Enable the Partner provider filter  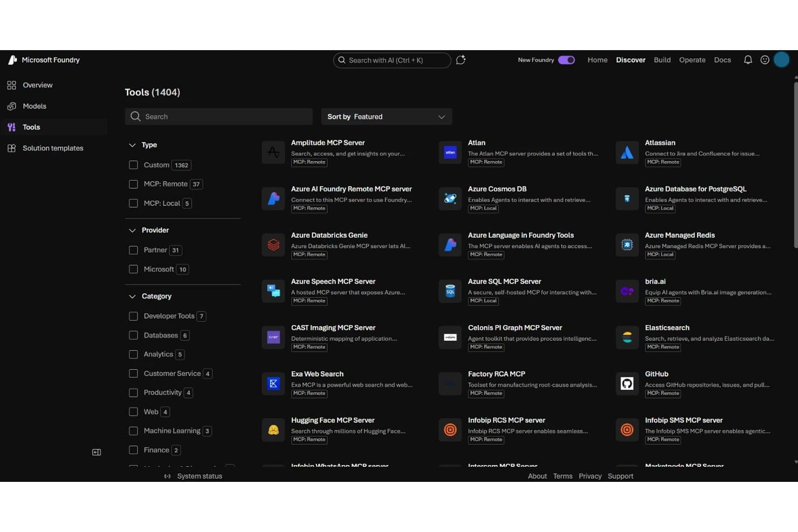point(133,250)
